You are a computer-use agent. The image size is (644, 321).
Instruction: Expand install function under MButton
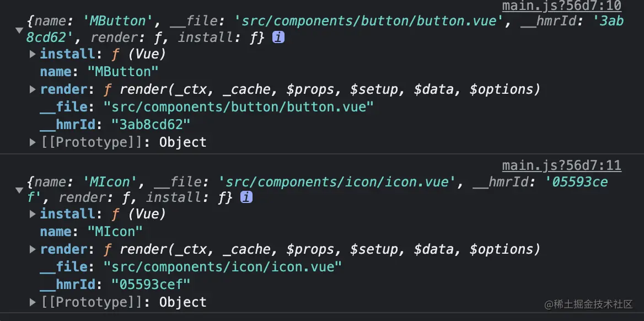33,54
